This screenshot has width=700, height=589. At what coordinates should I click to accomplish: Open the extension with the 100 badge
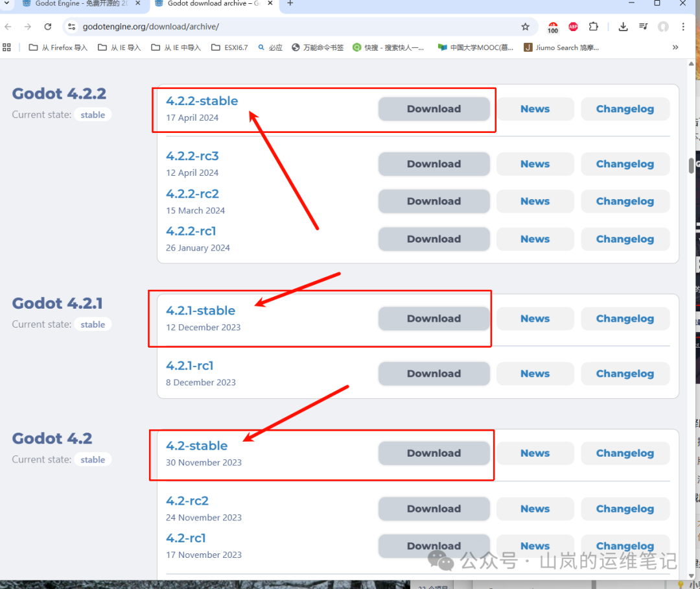553,27
